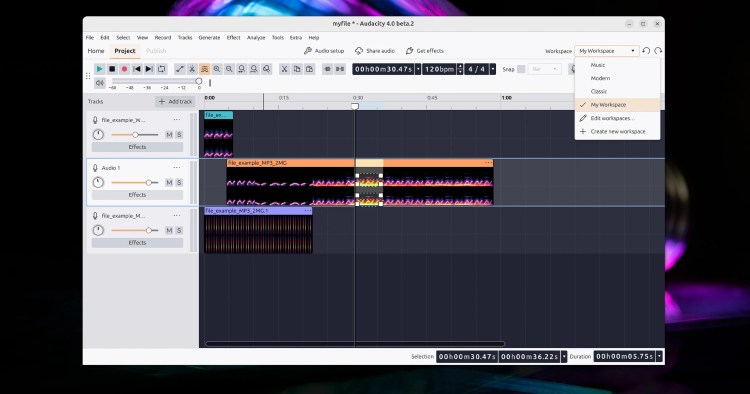Choose Music workspace
The height and width of the screenshot is (394, 750).
pyautogui.click(x=618, y=65)
